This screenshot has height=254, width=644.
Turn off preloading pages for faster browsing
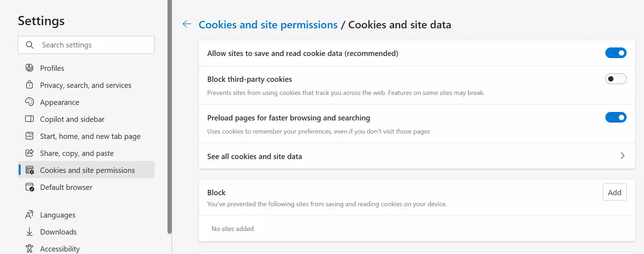coord(616,117)
